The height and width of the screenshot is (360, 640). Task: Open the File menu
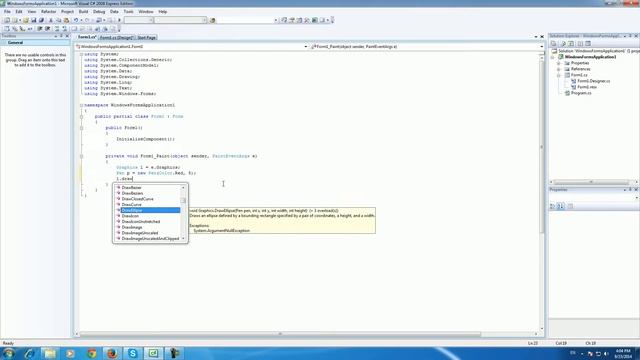click(x=7, y=12)
